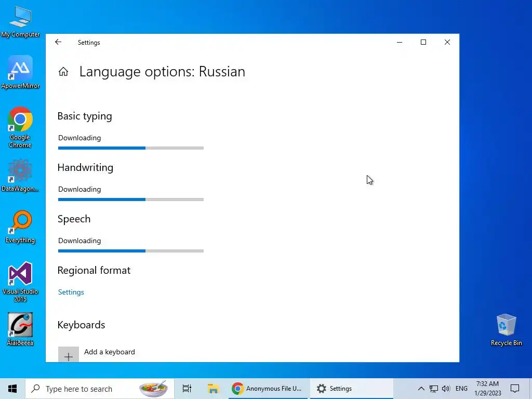
Task: Click the Basic typing heading
Action: pos(85,116)
